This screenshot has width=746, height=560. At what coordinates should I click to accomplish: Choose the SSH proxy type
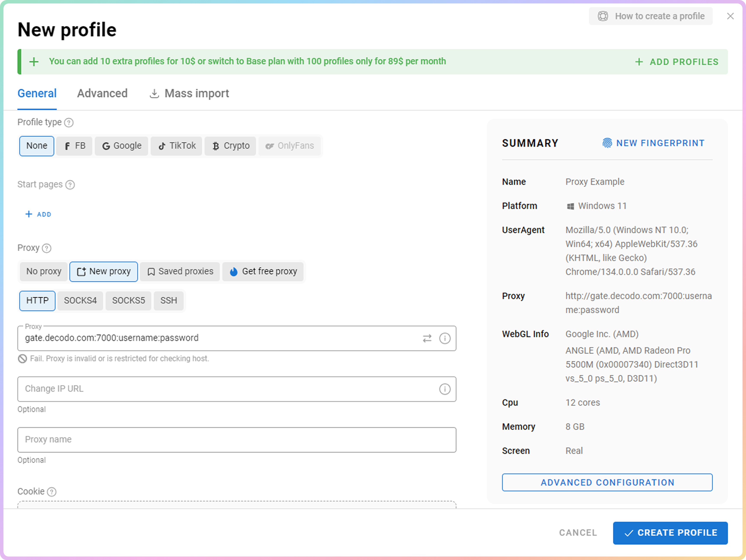(168, 301)
